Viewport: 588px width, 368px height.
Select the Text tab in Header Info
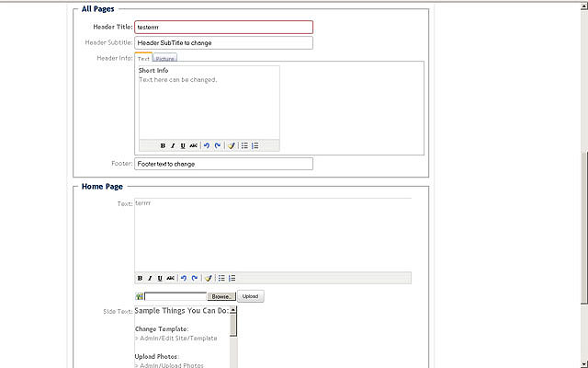pyautogui.click(x=143, y=59)
